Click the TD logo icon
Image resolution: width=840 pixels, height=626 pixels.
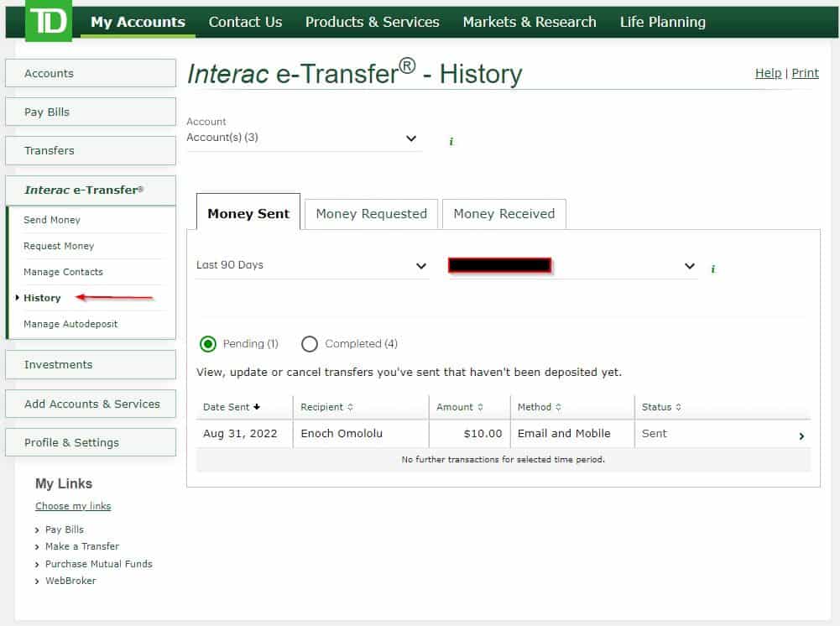(x=48, y=20)
